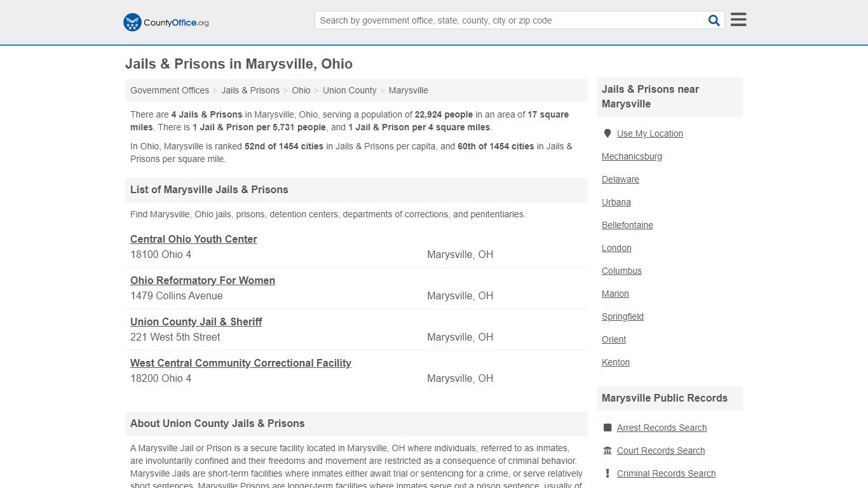
Task: Open Ohio Reformatory For Women listing
Action: (x=203, y=280)
